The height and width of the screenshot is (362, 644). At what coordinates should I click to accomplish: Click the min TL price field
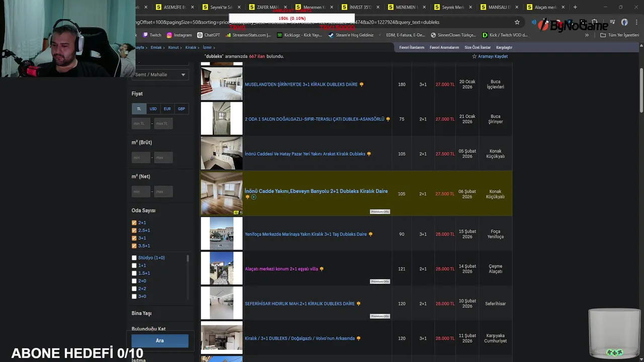pyautogui.click(x=140, y=123)
